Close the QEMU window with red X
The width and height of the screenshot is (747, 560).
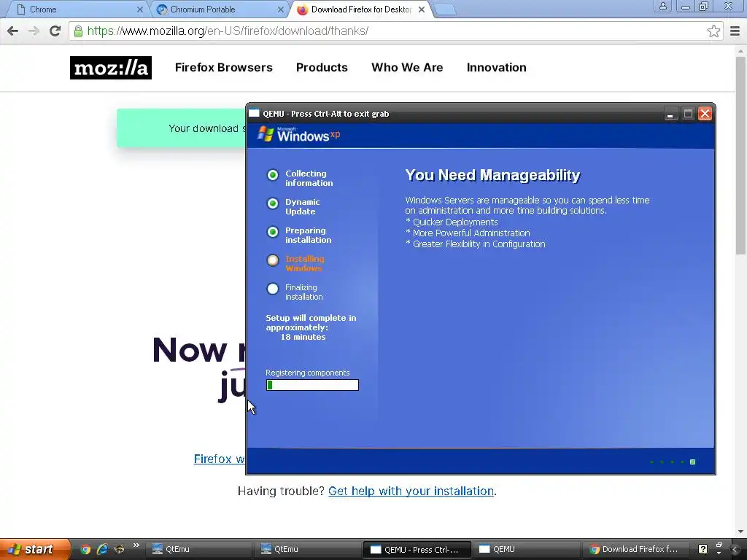point(705,114)
